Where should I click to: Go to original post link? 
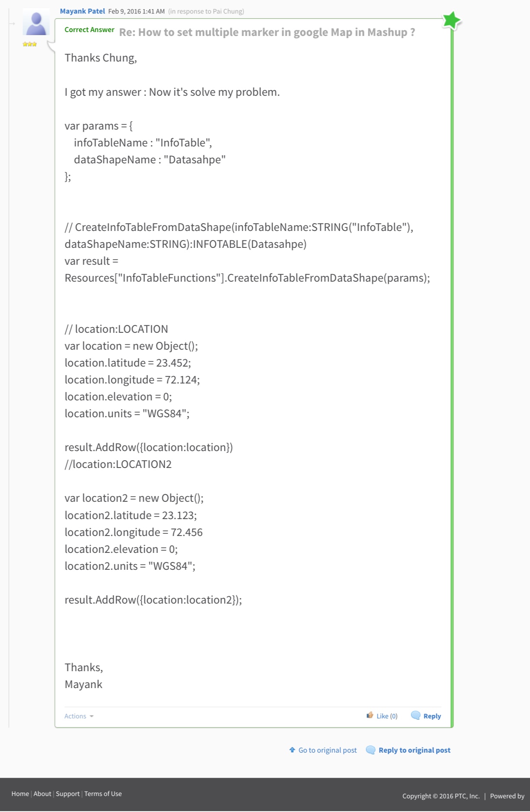tap(328, 750)
